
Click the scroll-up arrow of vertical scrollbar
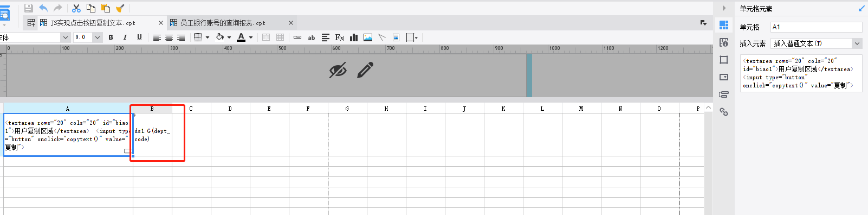pyautogui.click(x=708, y=107)
